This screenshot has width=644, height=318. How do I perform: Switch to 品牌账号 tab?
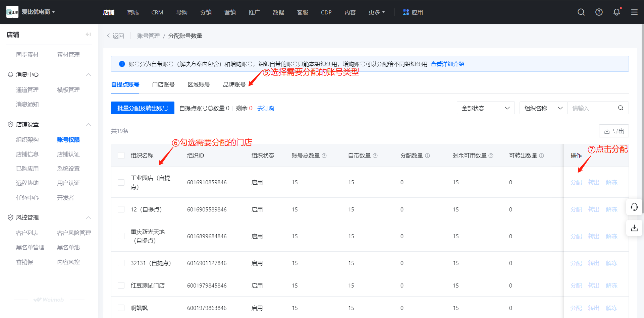click(x=234, y=84)
